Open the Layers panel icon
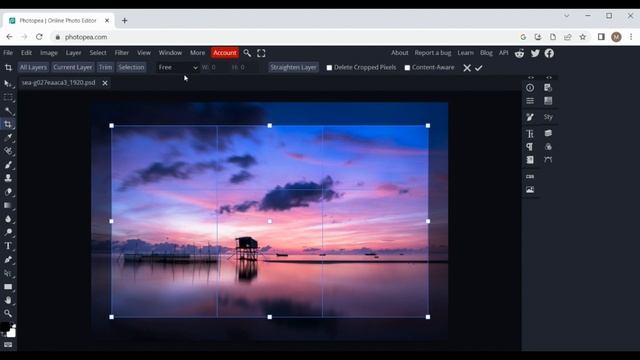640x360 pixels. (548, 133)
